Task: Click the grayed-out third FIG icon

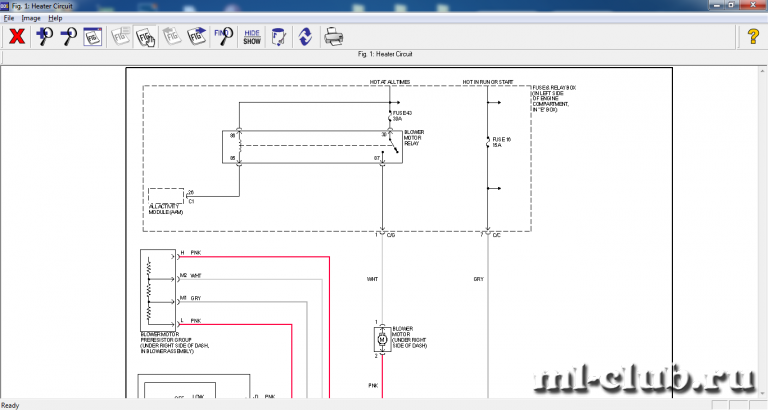Action: [x=172, y=37]
